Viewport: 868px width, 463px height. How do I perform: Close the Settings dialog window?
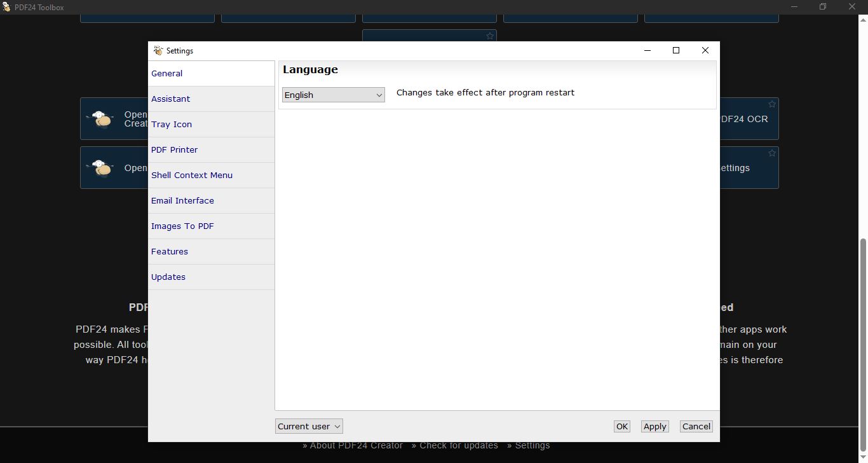pos(705,50)
